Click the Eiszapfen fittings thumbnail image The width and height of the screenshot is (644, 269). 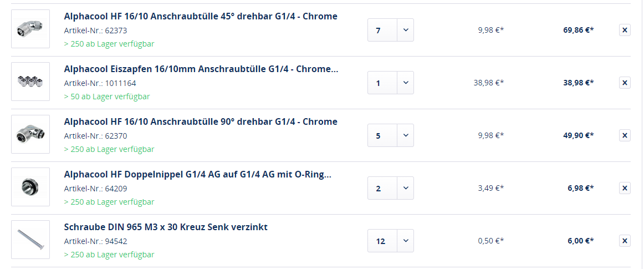point(30,82)
